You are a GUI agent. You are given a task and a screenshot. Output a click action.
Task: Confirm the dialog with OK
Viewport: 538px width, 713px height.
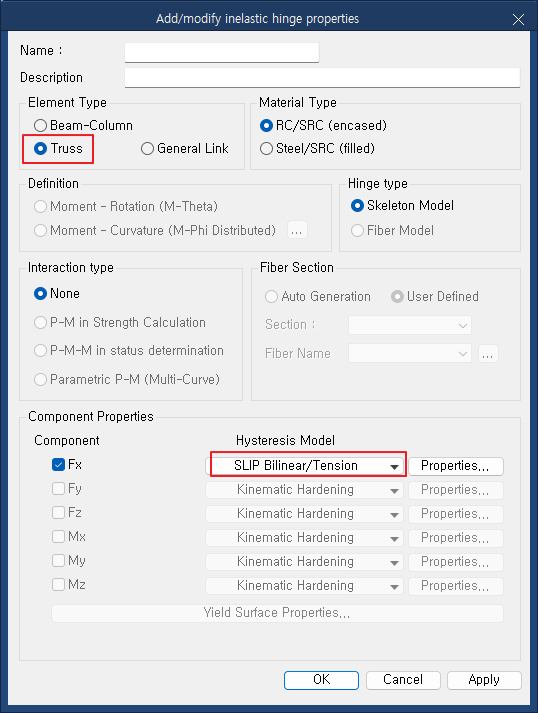(322, 680)
